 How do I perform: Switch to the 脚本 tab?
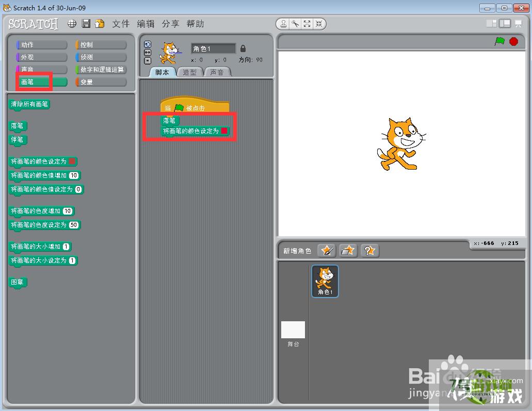pos(162,72)
